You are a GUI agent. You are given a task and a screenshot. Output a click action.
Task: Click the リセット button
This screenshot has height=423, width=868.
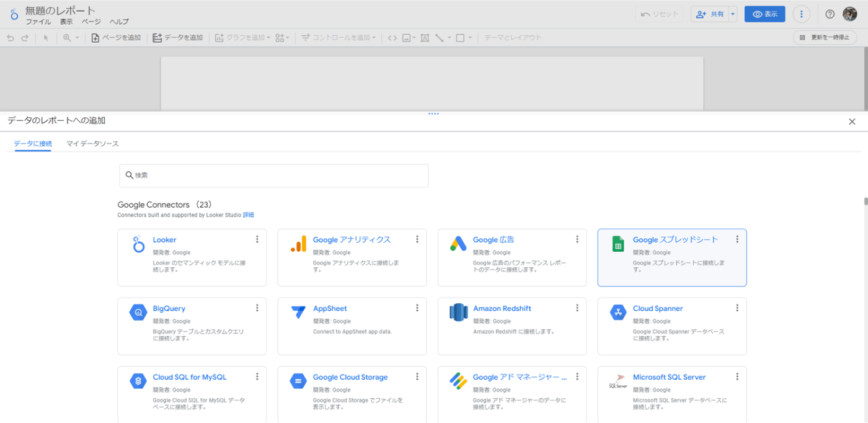tap(659, 14)
